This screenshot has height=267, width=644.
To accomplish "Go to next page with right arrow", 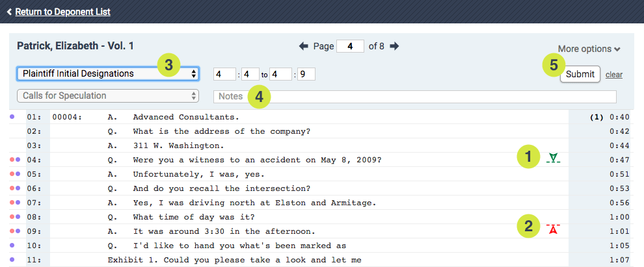I will 394,46.
